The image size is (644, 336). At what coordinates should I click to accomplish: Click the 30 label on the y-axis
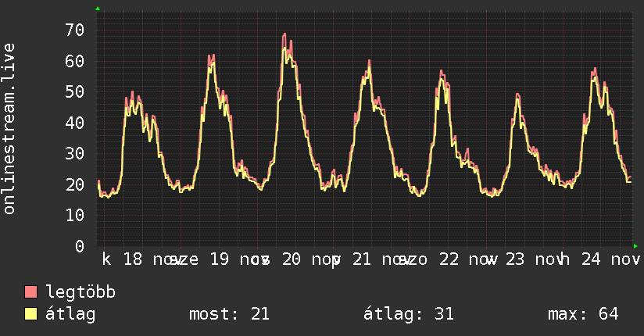click(x=75, y=154)
